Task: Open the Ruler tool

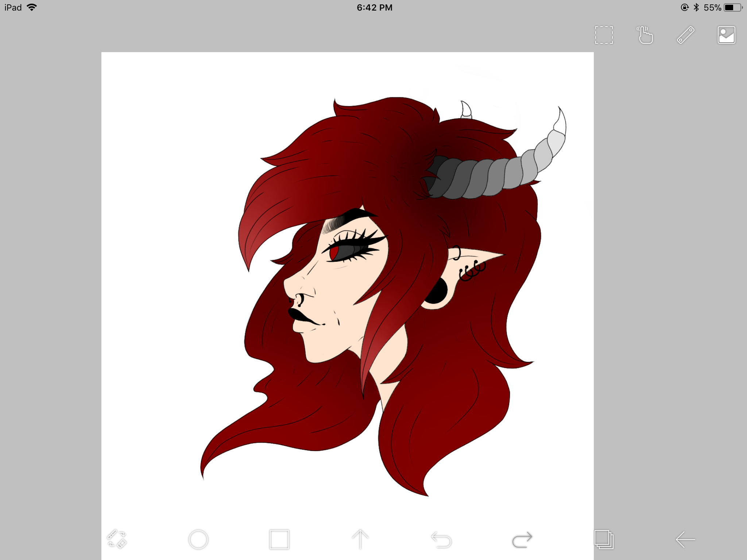Action: point(686,35)
